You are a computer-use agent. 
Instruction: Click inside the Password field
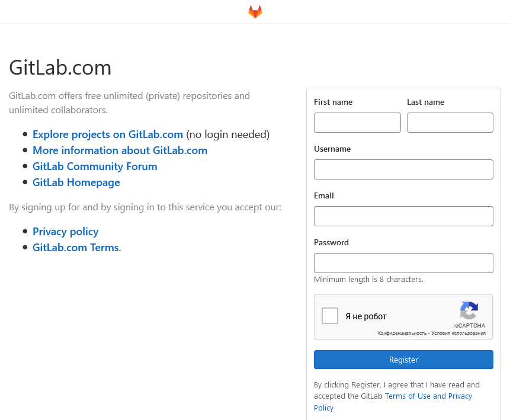(403, 262)
